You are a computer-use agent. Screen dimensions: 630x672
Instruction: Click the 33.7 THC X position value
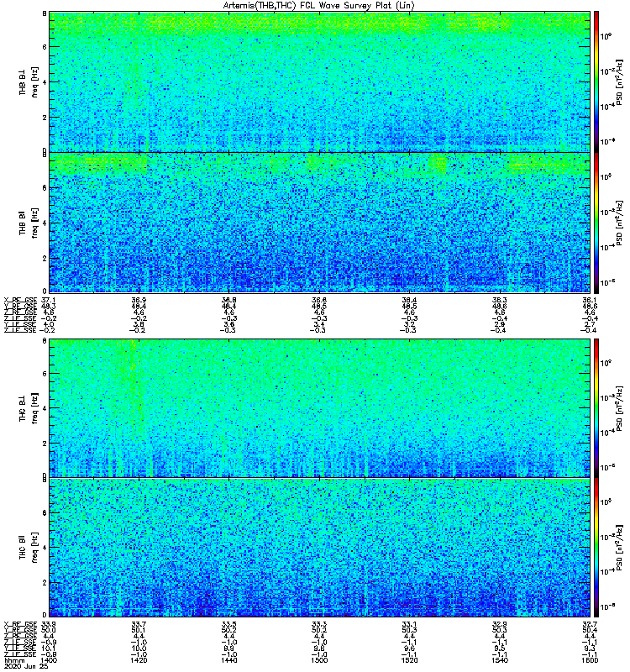(x=139, y=624)
